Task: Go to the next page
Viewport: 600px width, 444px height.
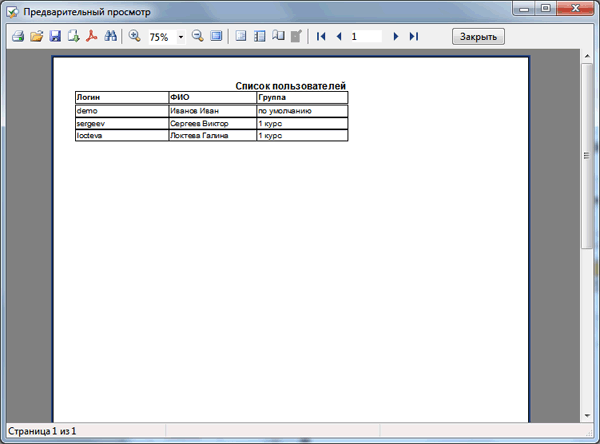Action: coord(396,36)
